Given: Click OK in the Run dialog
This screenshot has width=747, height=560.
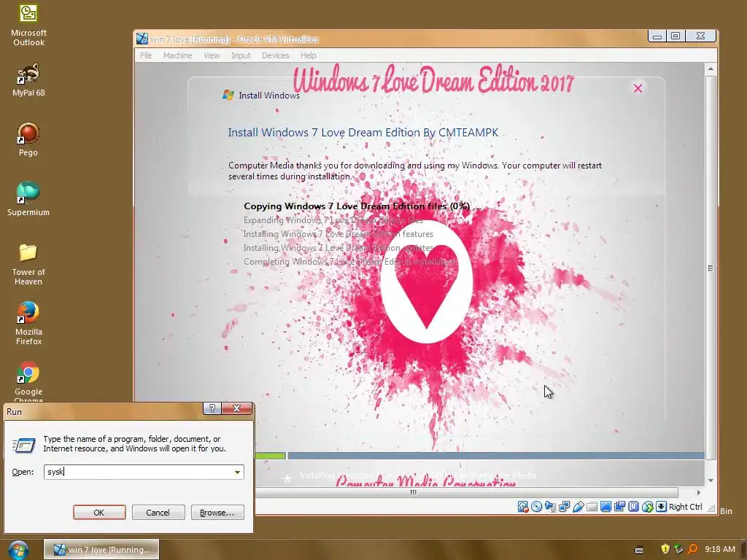Looking at the screenshot, I should click(99, 513).
